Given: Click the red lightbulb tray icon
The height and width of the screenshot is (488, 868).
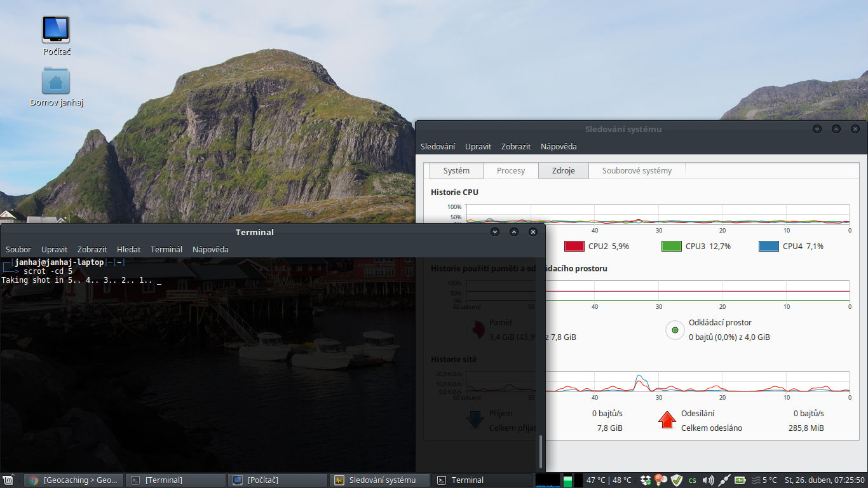Looking at the screenshot, I should pos(661,480).
